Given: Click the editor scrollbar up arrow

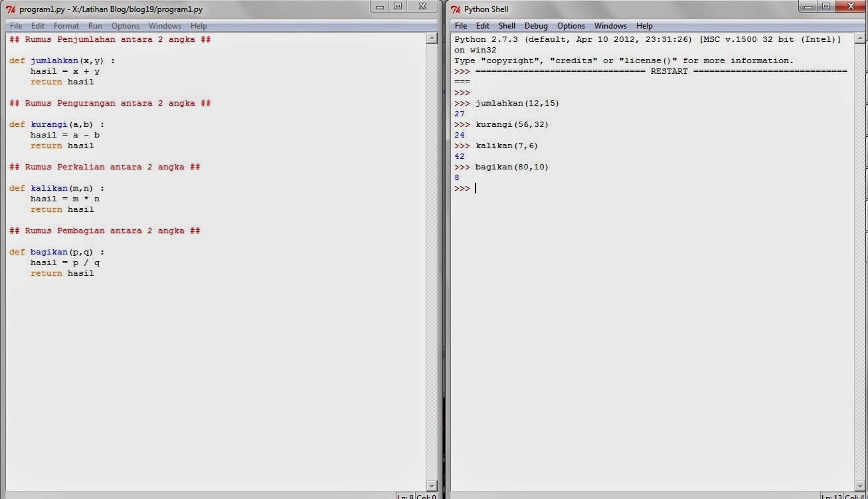Looking at the screenshot, I should click(433, 39).
